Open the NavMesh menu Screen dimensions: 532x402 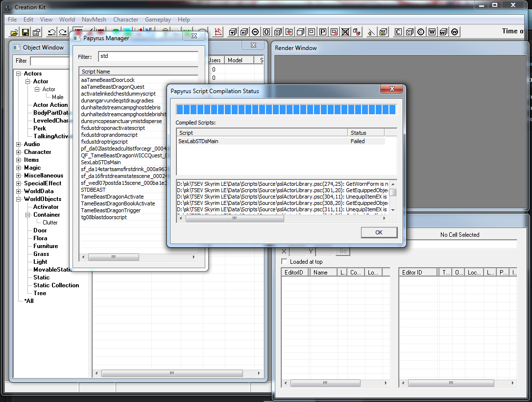click(94, 20)
